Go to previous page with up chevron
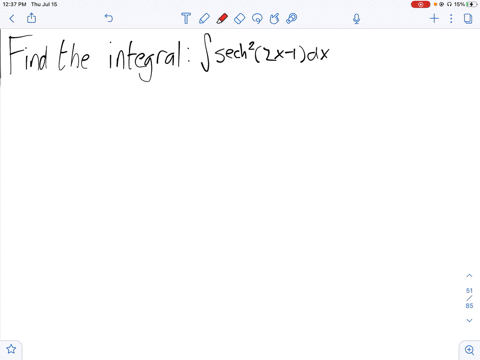480x360 pixels. [469, 276]
